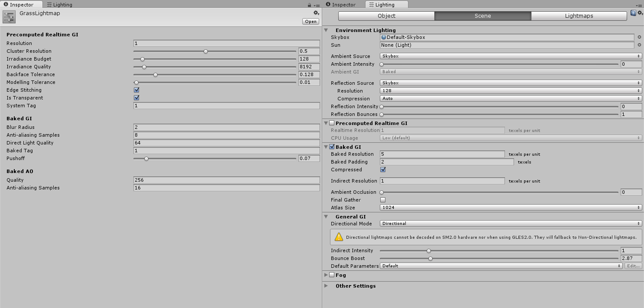The image size is (644, 308).
Task: Expand the Other Settings section
Action: 326,286
